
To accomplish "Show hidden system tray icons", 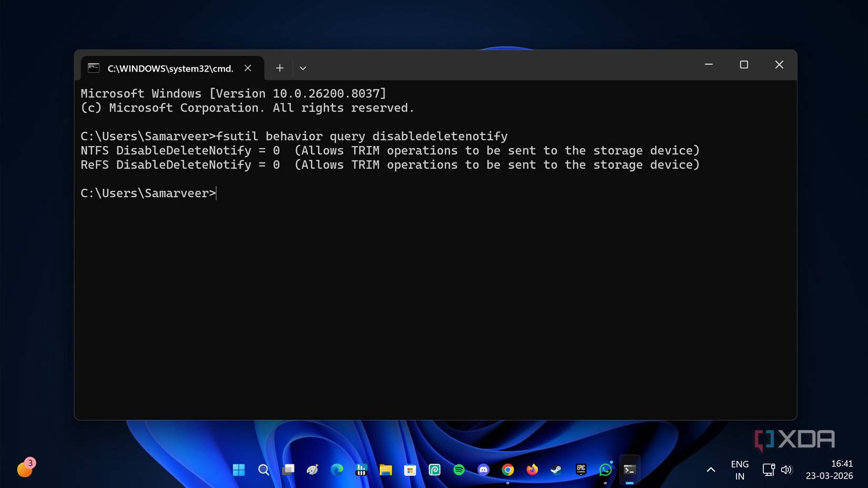I will [711, 470].
